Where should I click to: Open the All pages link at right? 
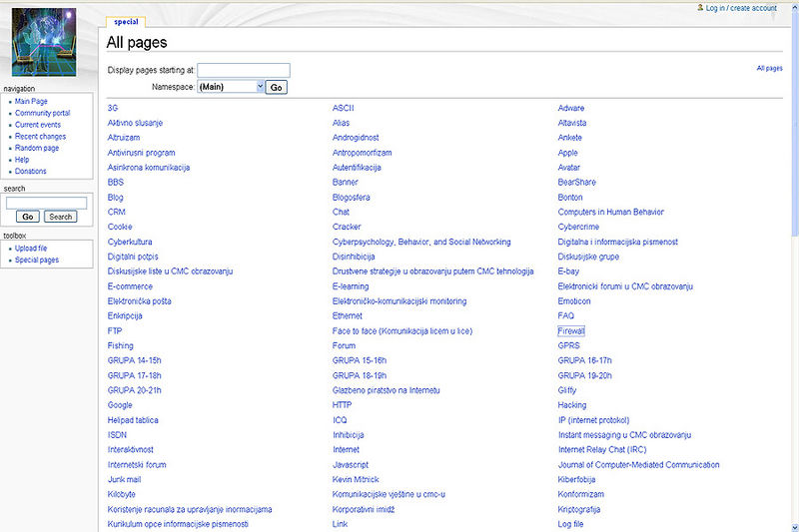click(x=769, y=68)
